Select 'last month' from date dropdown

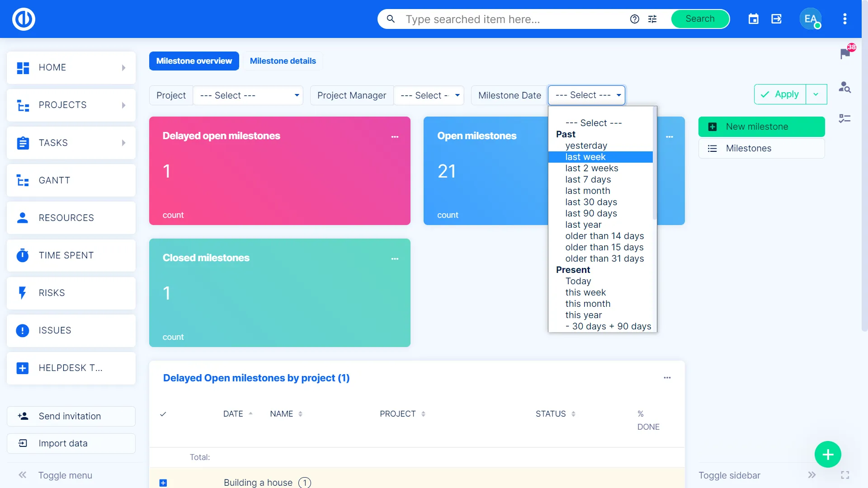[x=587, y=191]
